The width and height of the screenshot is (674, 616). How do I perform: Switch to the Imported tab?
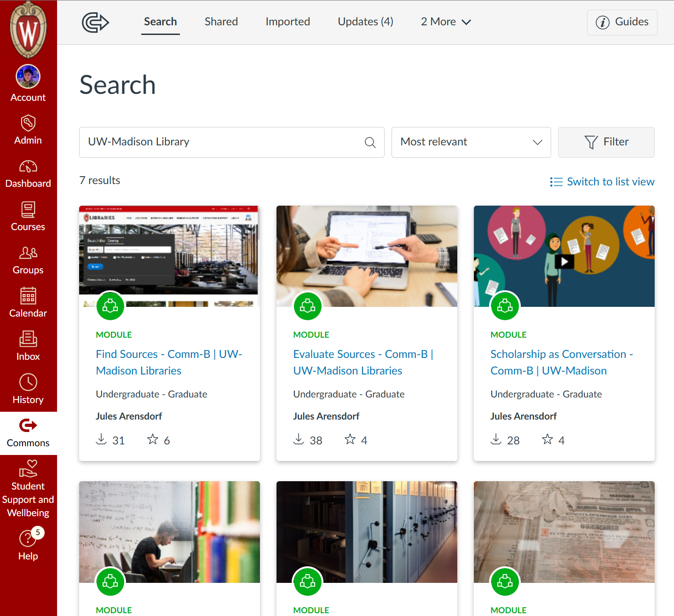[x=288, y=22]
